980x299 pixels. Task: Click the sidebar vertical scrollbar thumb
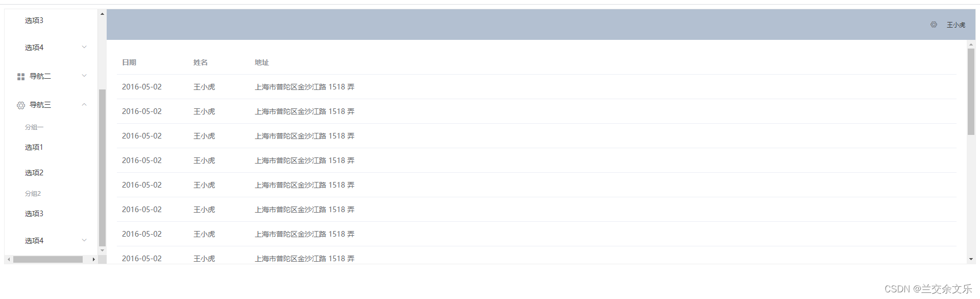102,168
